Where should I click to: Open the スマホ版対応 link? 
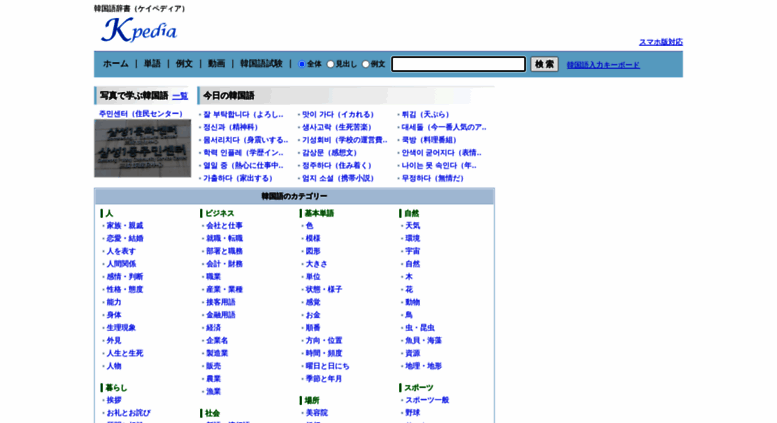(661, 42)
